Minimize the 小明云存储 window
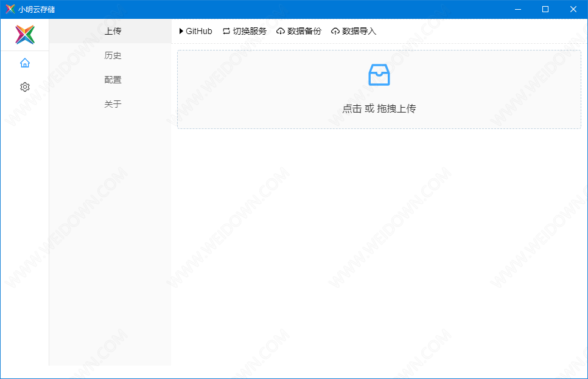588x379 pixels. 517,9
